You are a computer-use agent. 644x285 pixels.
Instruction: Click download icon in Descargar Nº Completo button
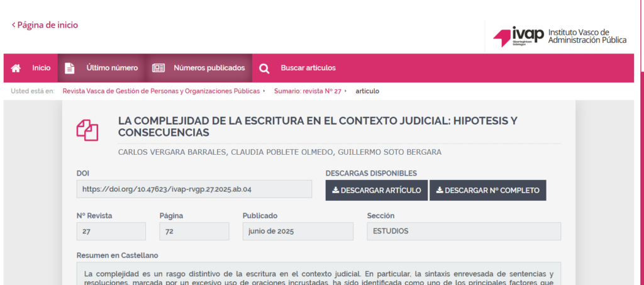tap(440, 191)
